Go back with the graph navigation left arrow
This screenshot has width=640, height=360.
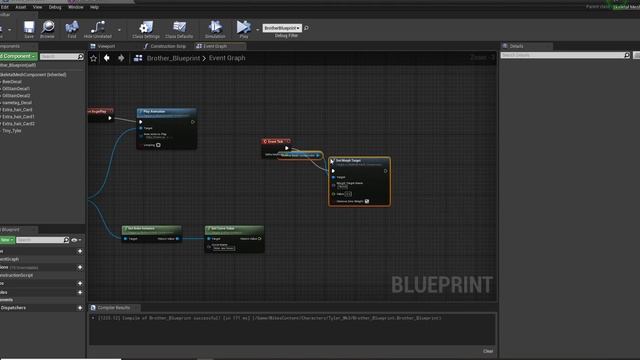pos(107,58)
